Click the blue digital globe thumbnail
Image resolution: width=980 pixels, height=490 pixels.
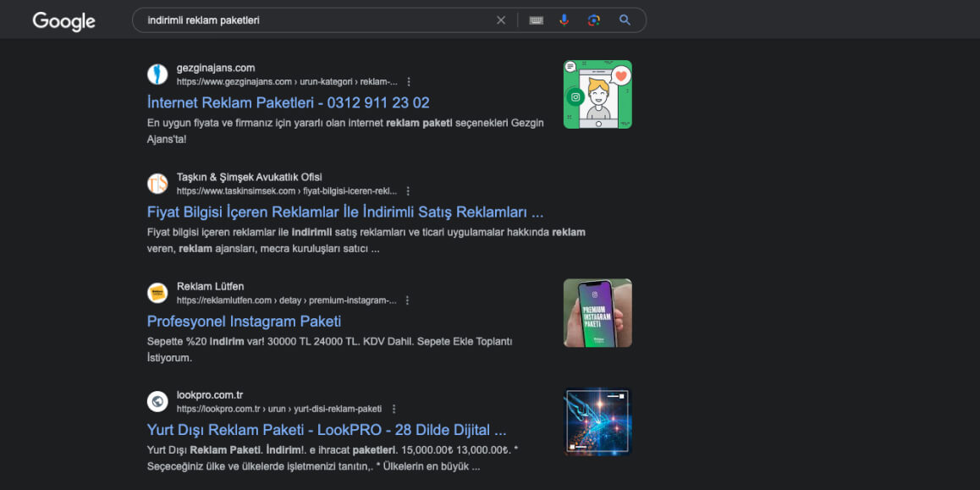tap(597, 422)
